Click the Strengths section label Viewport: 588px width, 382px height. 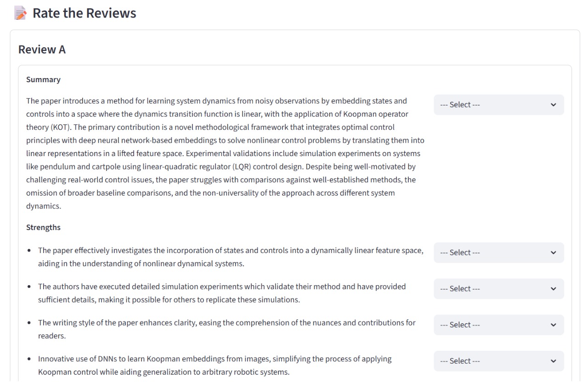[43, 227]
